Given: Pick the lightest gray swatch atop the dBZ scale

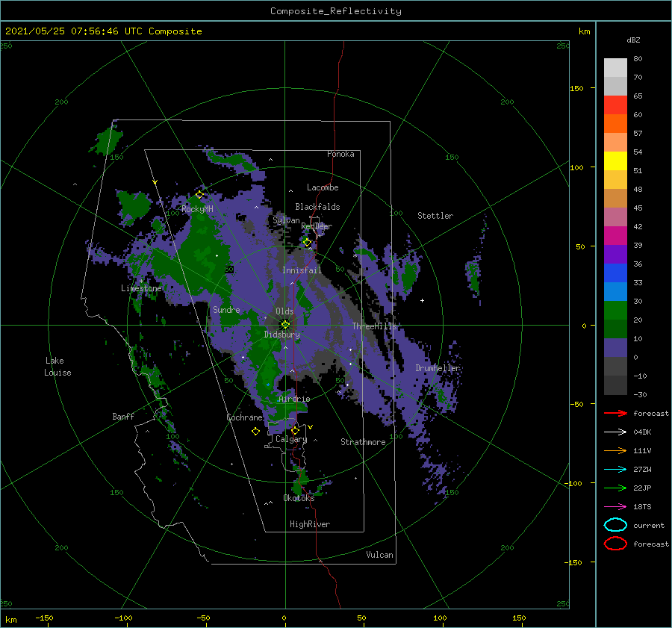Looking at the screenshot, I should coord(615,67).
